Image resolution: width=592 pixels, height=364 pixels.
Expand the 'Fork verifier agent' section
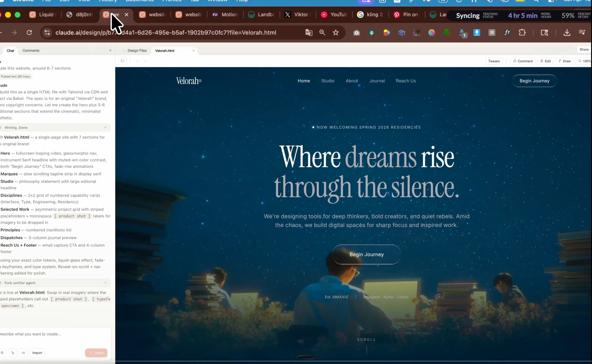pos(105,283)
